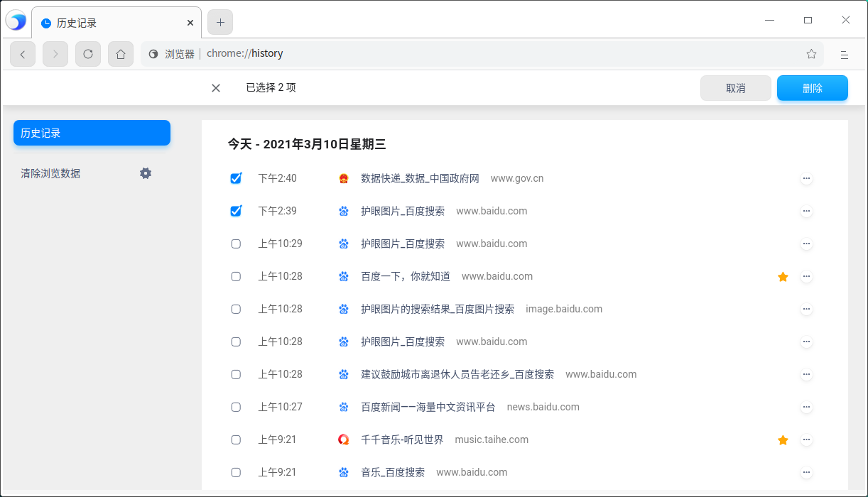Viewport: 868px width, 497px height.
Task: Check the 百度一下，你就知道 entry checkbox
Action: click(236, 276)
